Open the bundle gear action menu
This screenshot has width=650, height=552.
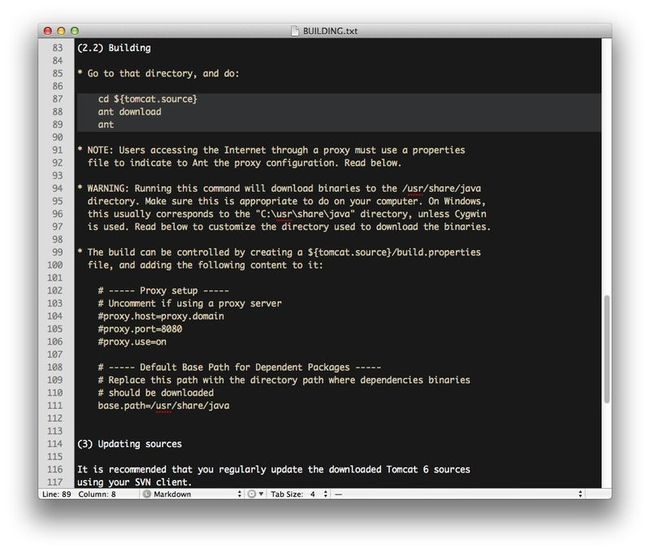(x=255, y=494)
